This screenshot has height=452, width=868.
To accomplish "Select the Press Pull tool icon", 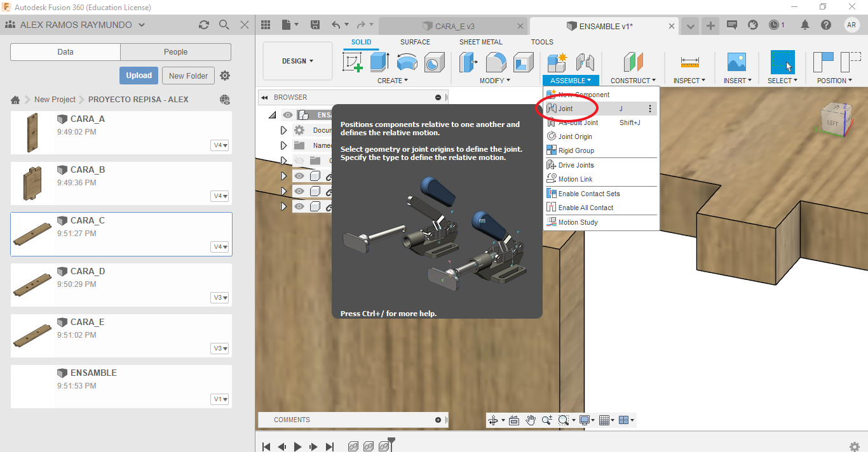I will (x=469, y=62).
